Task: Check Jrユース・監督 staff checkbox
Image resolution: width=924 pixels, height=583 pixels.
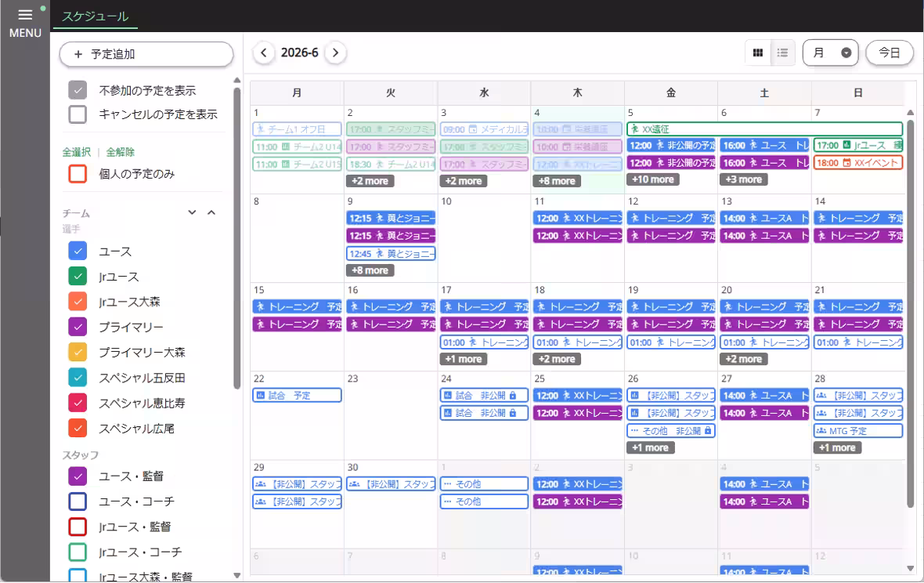Action: pos(78,527)
